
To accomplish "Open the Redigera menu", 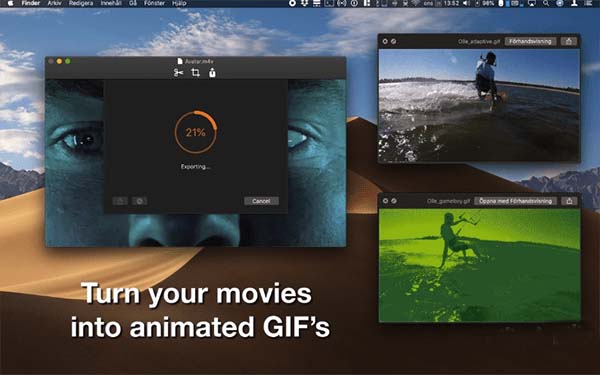I will point(81,3).
